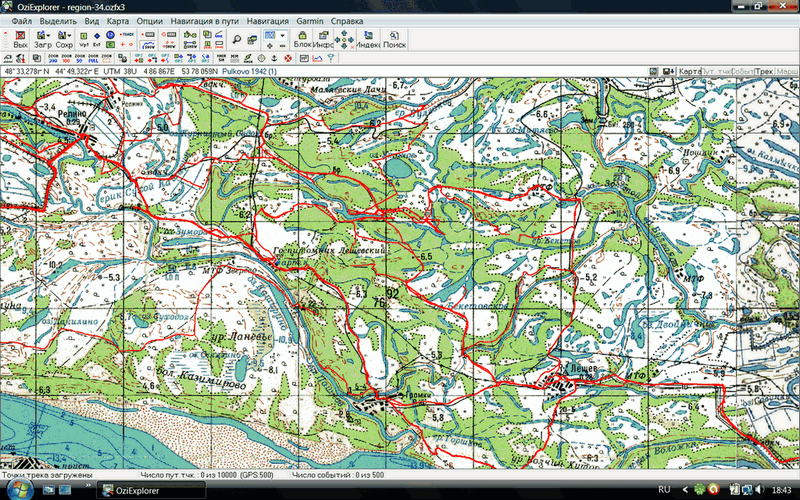
Task: Click the 48° 33,278' N latitude readout
Action: pos(27,71)
